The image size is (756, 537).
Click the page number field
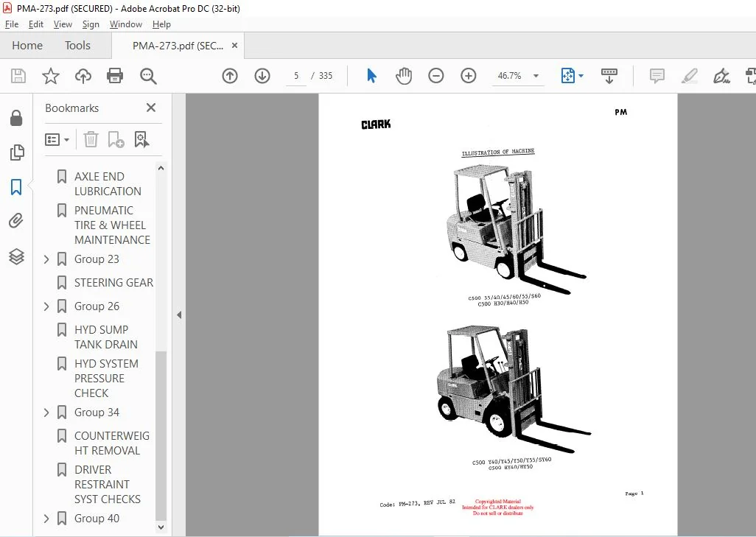296,76
